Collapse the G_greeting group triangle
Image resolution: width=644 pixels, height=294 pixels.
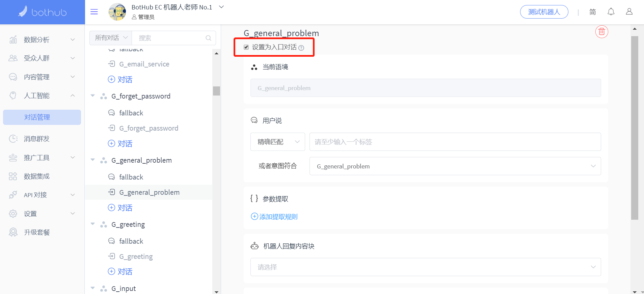coord(93,224)
